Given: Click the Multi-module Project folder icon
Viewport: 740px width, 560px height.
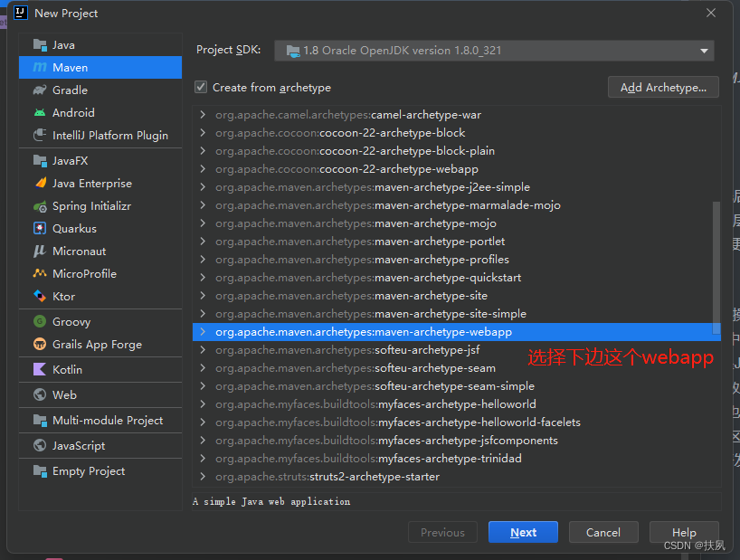Looking at the screenshot, I should [40, 420].
